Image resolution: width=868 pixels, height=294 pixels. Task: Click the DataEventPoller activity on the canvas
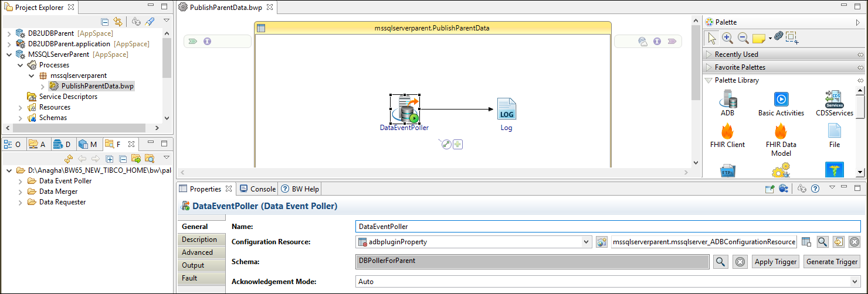tap(405, 109)
